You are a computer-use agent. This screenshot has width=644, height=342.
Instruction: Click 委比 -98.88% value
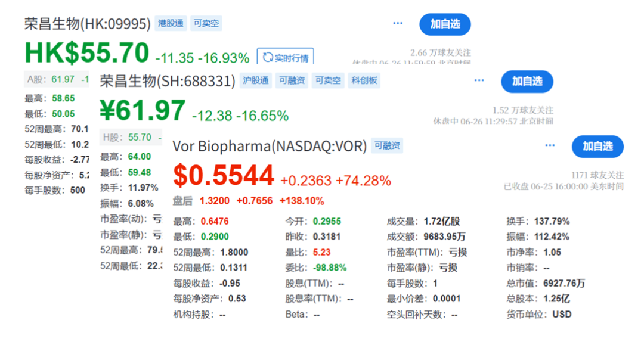(x=330, y=268)
